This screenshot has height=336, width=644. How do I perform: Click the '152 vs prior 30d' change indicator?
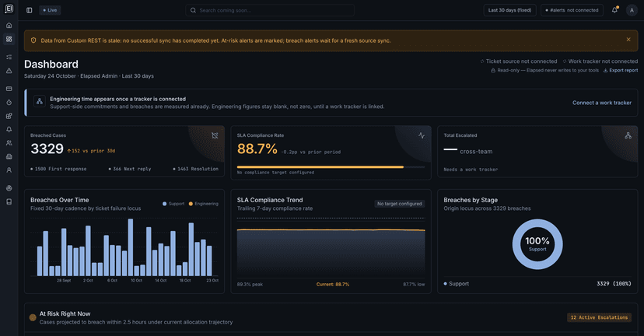coord(91,151)
